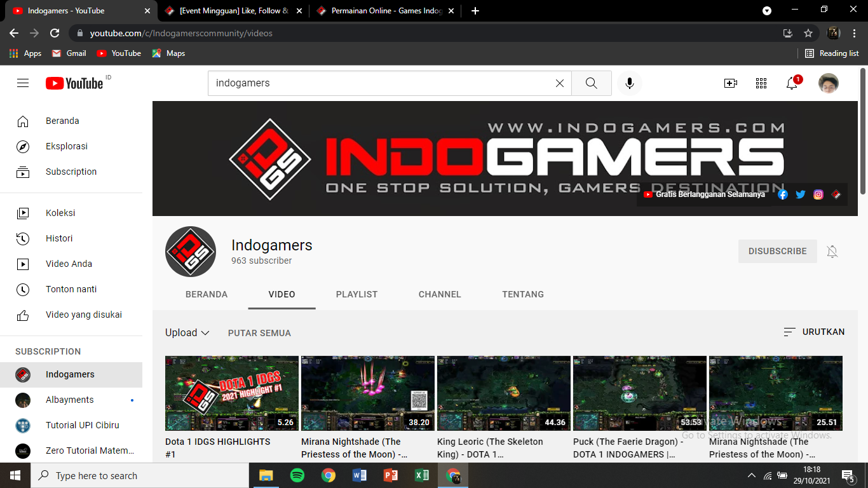The height and width of the screenshot is (488, 868).
Task: Reload the page
Action: (55, 33)
